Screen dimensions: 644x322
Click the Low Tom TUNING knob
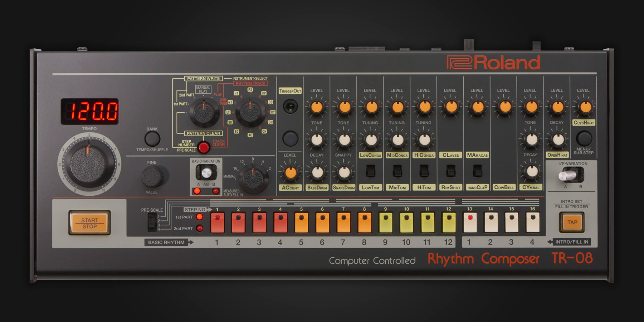click(371, 140)
